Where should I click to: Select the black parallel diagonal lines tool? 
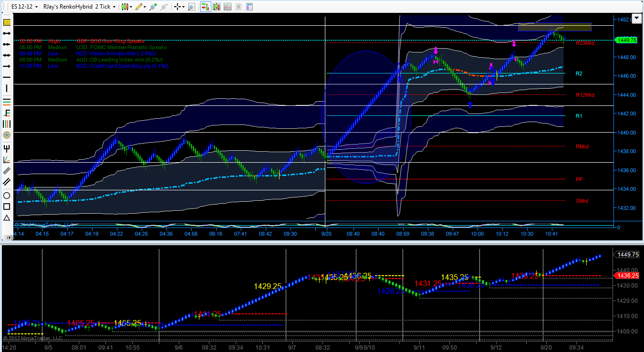coord(7,182)
